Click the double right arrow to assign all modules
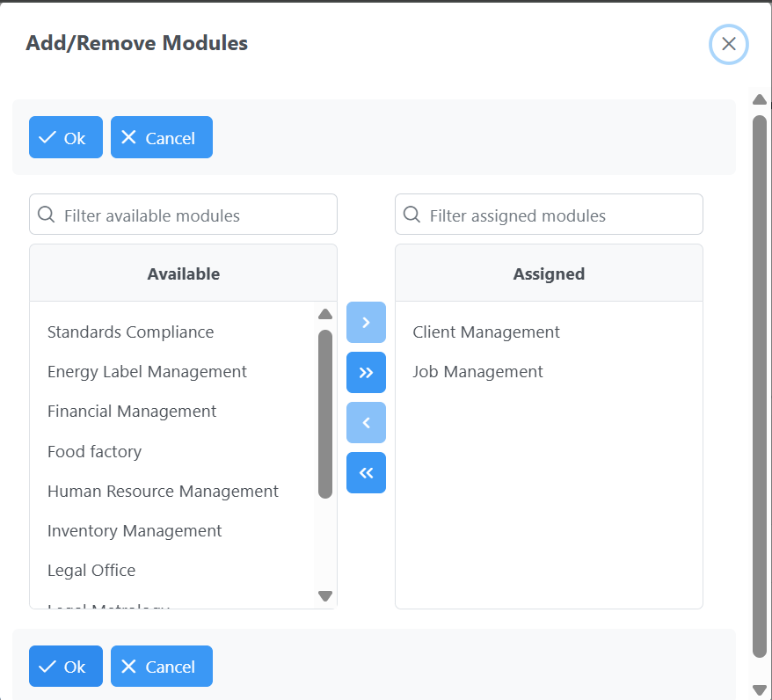The width and height of the screenshot is (772, 700). (366, 372)
